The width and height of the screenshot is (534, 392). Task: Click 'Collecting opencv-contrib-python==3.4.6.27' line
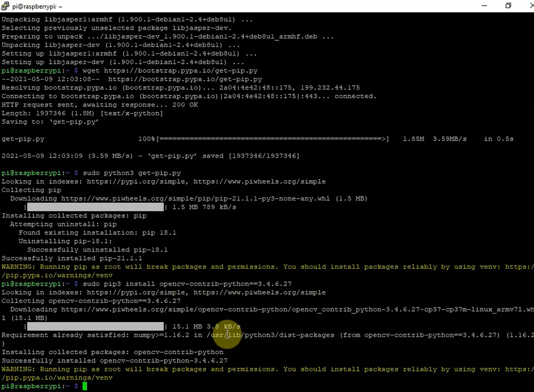tap(91, 301)
